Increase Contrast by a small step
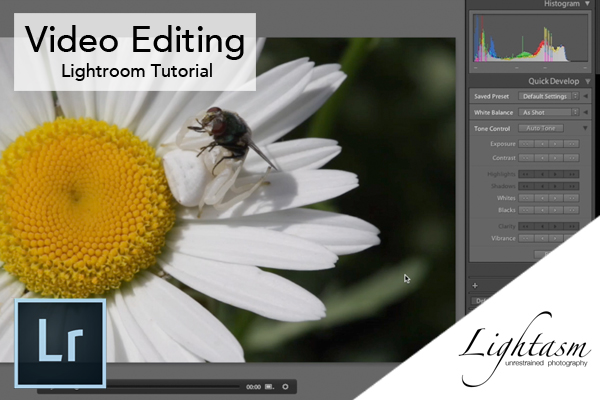 point(556,158)
